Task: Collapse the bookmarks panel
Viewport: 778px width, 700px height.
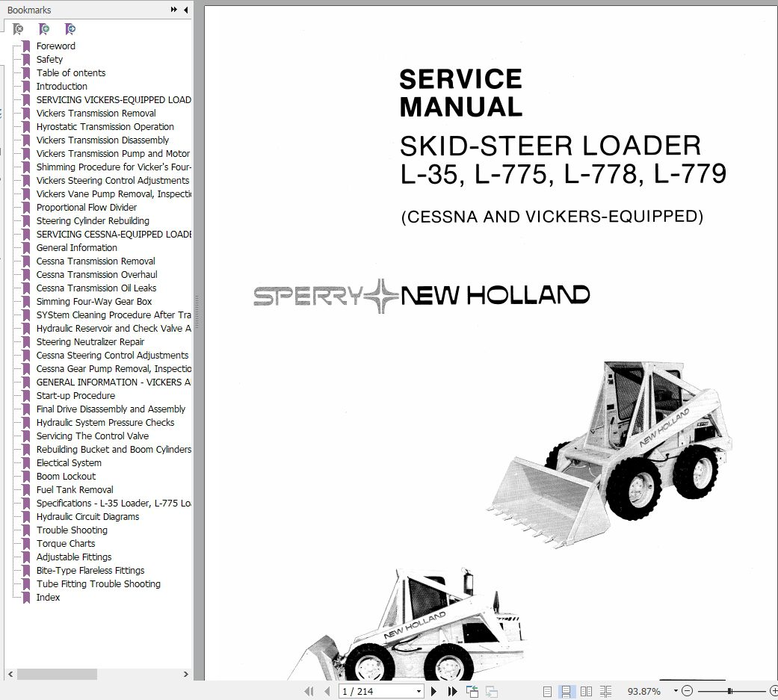Action: pyautogui.click(x=185, y=10)
